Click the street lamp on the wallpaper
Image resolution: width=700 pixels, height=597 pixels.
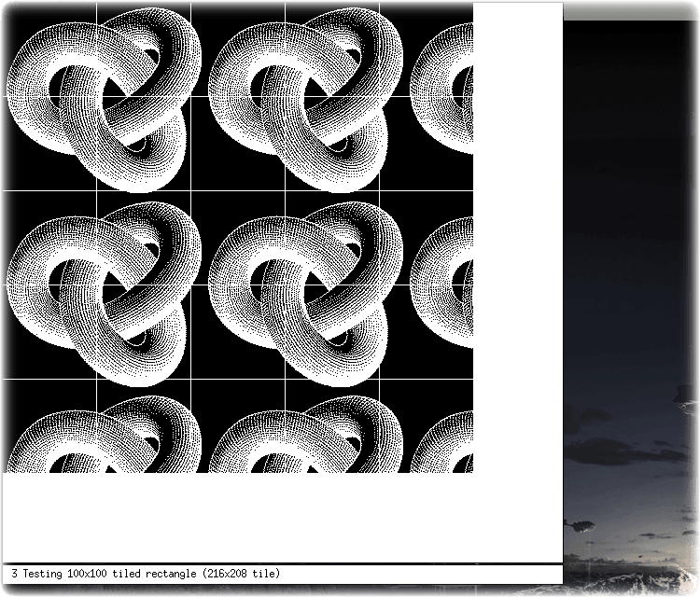(x=580, y=526)
